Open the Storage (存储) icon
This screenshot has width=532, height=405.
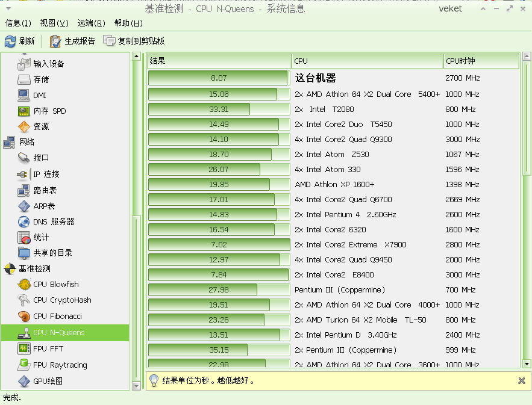pos(23,79)
